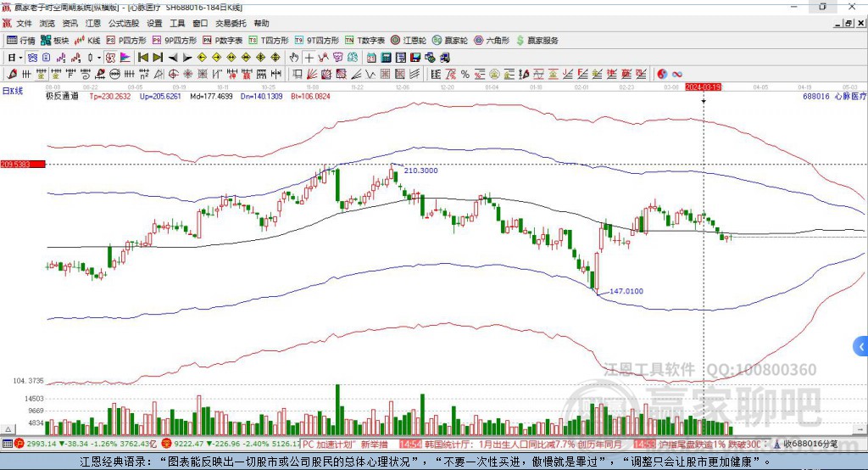
Task: Open the 9T四方形 tool
Action: [x=317, y=41]
